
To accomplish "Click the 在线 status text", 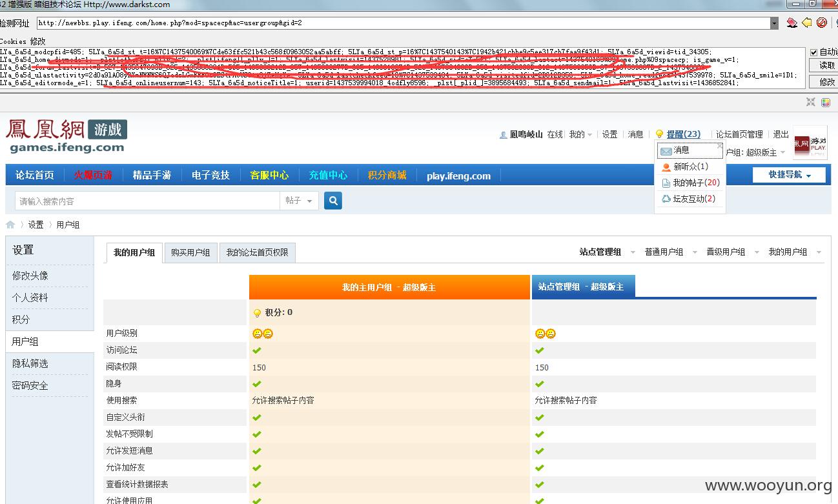I will pos(555,134).
